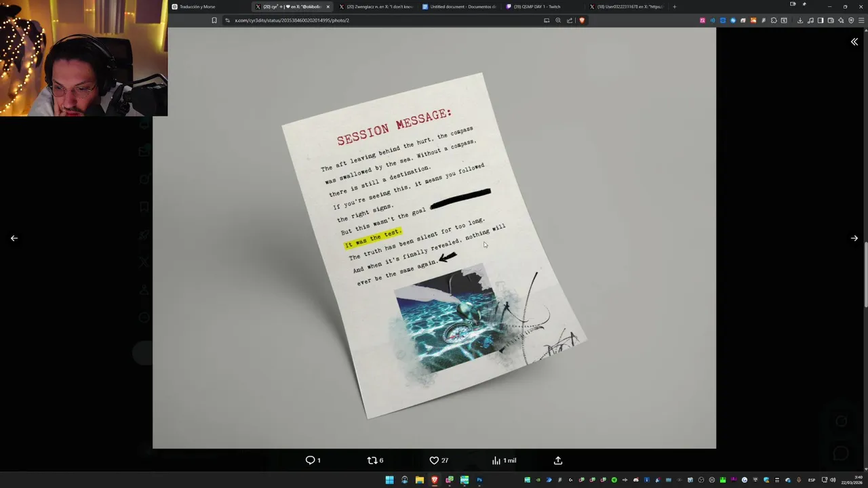Click the pink translate extension icon
The image size is (868, 488).
pos(703,20)
